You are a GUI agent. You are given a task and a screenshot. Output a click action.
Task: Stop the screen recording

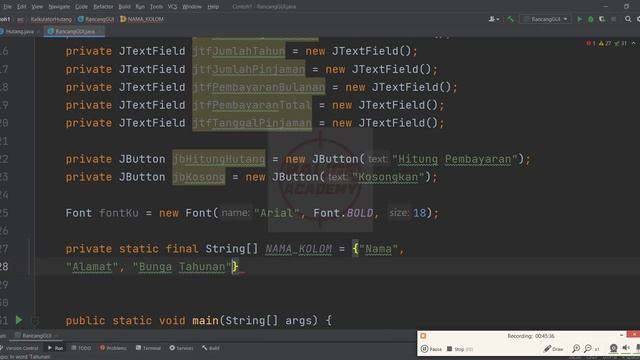coord(460,349)
